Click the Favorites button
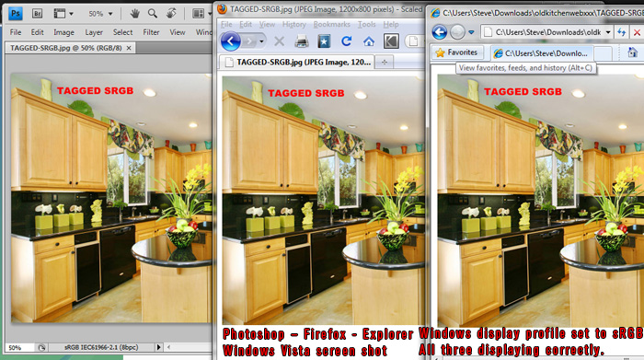Screen dimensions: 644x360 pyautogui.click(x=456, y=52)
